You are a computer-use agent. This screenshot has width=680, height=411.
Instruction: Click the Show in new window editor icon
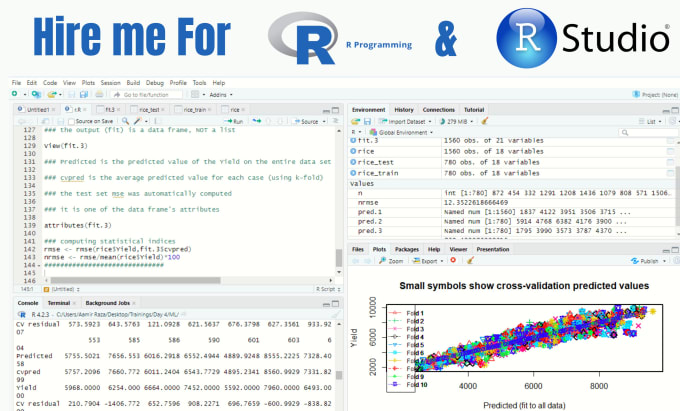45,121
